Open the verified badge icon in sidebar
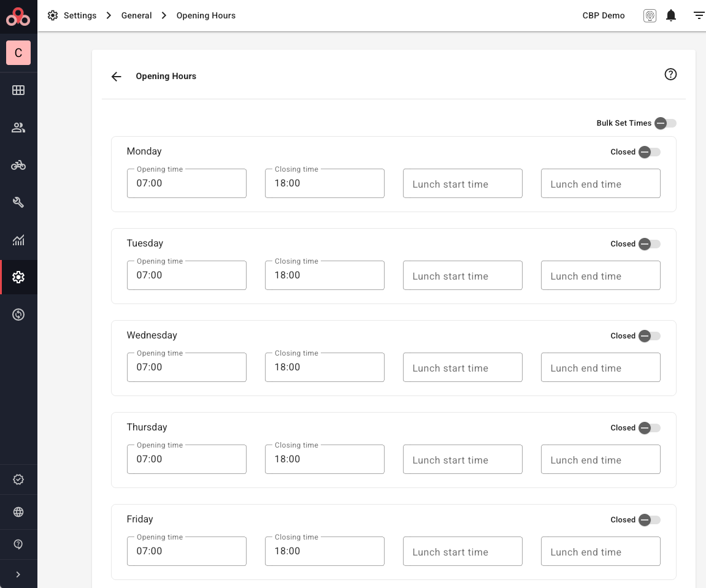 18,479
